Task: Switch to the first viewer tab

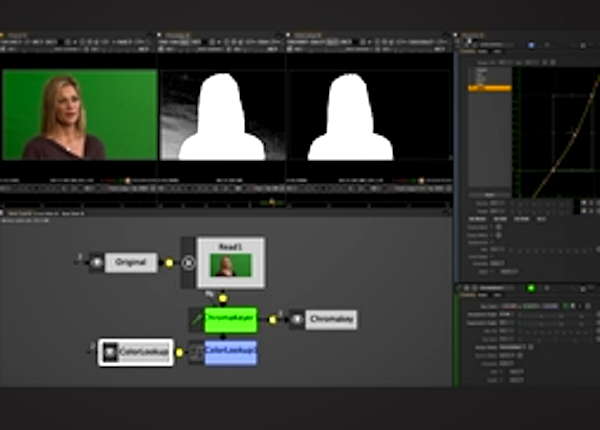Action: [x=15, y=33]
